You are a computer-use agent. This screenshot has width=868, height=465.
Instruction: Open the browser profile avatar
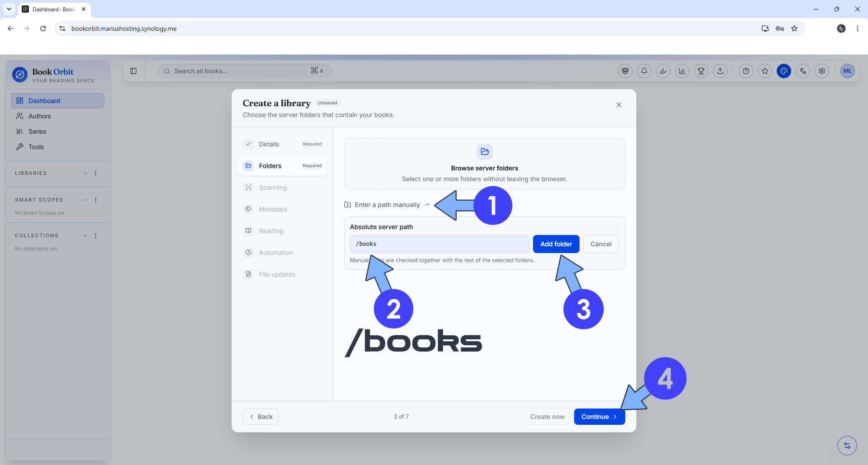[841, 28]
